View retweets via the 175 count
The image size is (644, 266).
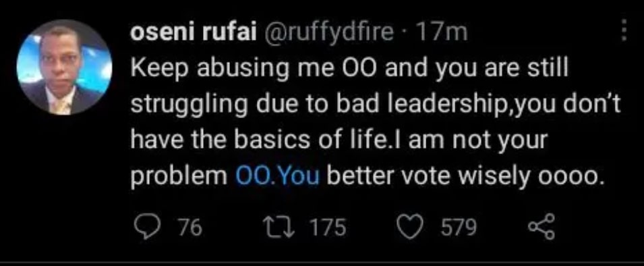coord(328,228)
